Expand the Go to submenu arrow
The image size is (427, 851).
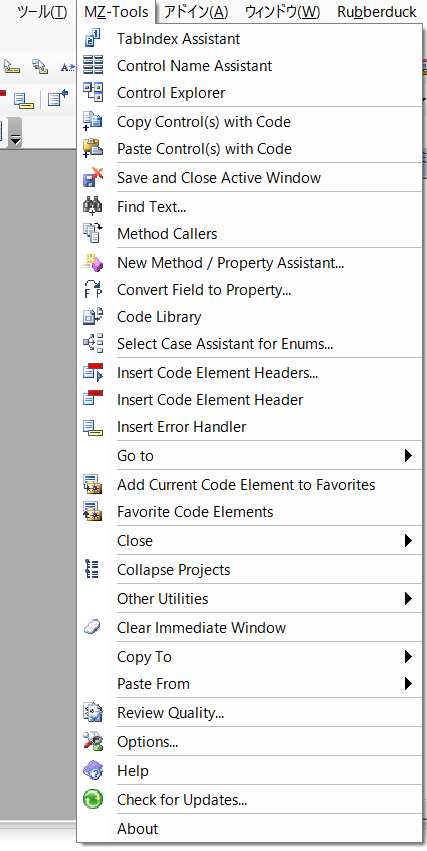pos(409,456)
